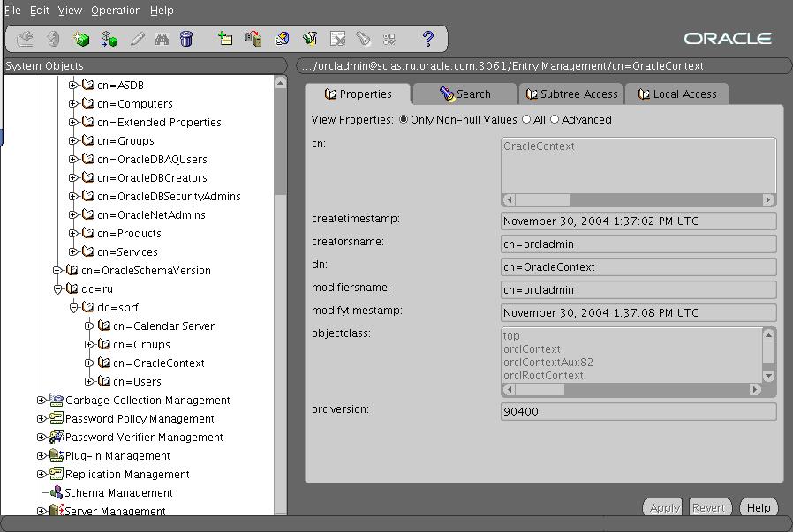Select the All view properties radio button
This screenshot has width=793, height=532.
[x=526, y=120]
